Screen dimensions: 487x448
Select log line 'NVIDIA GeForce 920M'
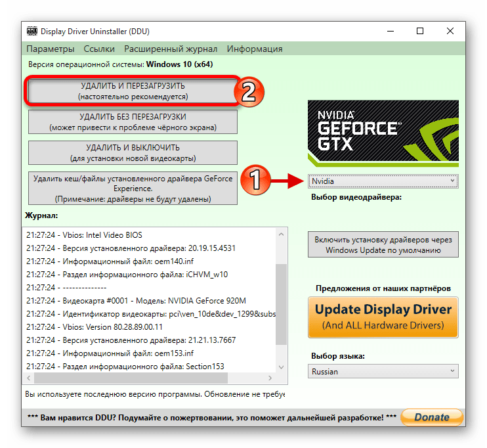[x=136, y=301]
